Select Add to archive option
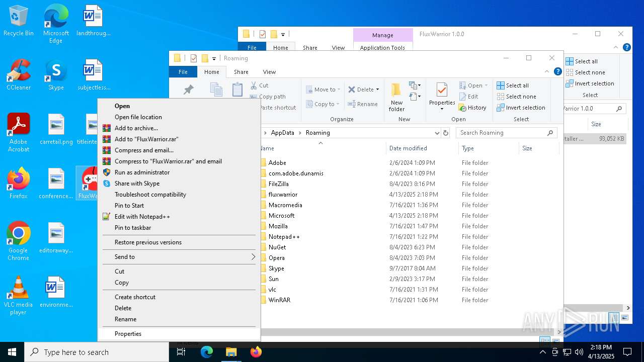Screen dimensions: 644x362 [179, 128]
